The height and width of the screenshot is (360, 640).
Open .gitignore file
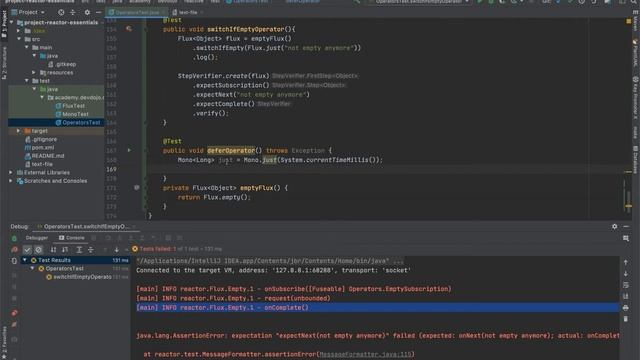(41, 139)
